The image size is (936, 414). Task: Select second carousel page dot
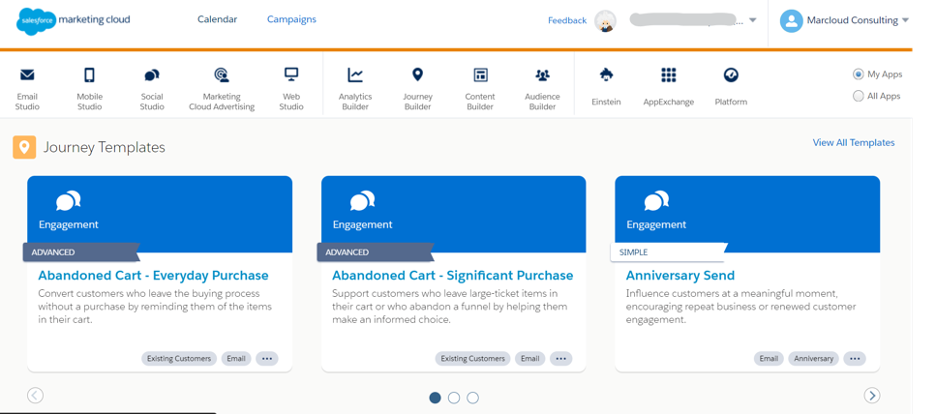click(x=454, y=397)
